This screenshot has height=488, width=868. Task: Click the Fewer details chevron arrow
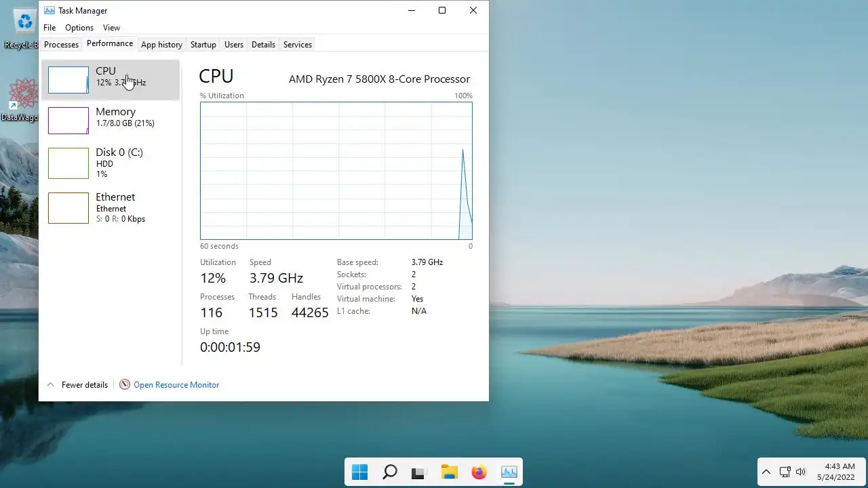coord(50,384)
